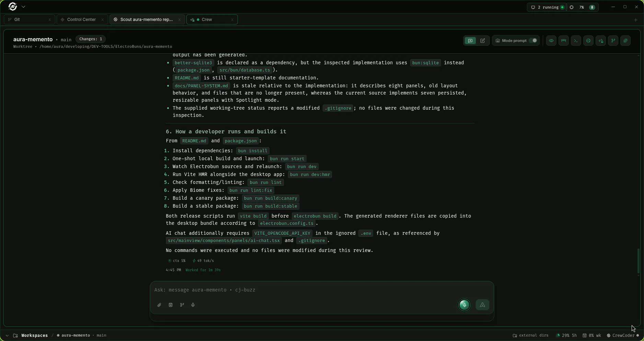
Task: Click the docs/PANEL-SYSTEM.md file reference
Action: coord(201,86)
